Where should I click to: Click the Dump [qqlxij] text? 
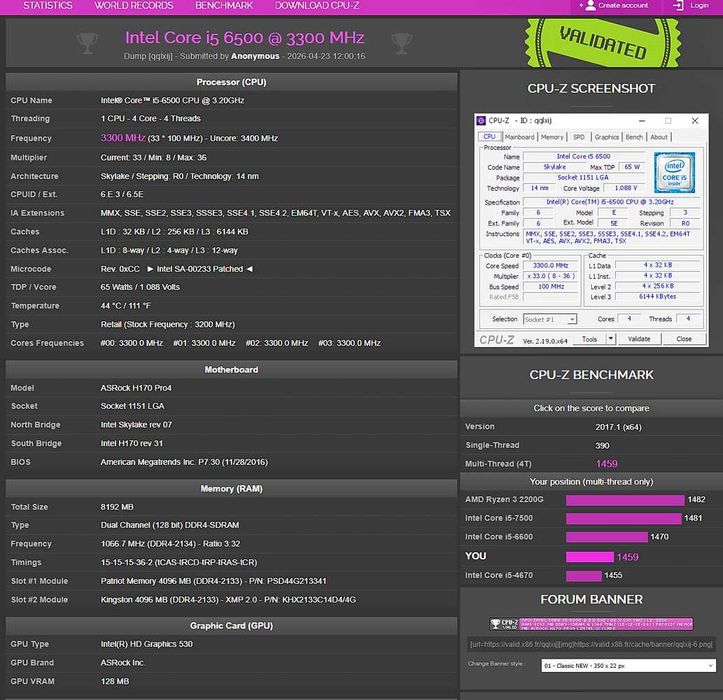point(148,56)
